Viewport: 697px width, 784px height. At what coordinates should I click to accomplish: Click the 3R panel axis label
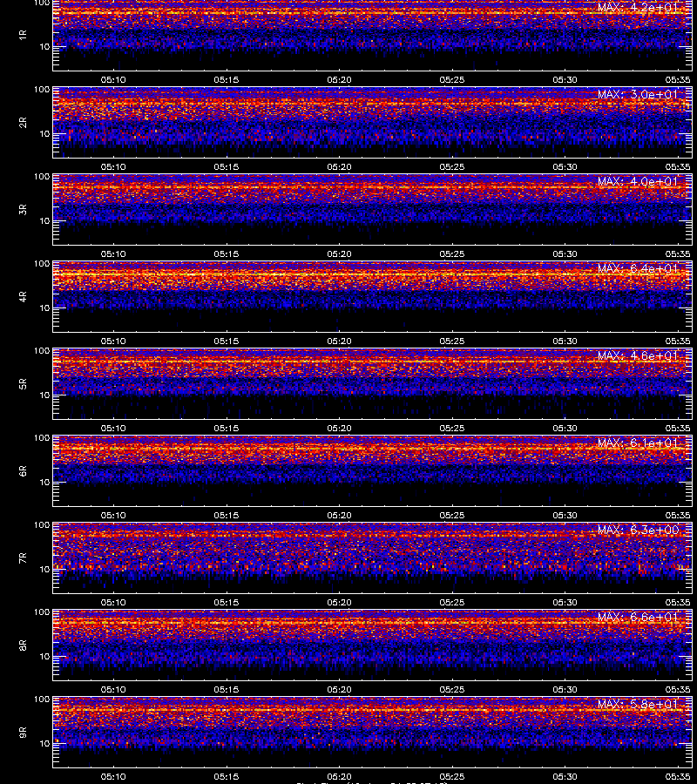23,209
